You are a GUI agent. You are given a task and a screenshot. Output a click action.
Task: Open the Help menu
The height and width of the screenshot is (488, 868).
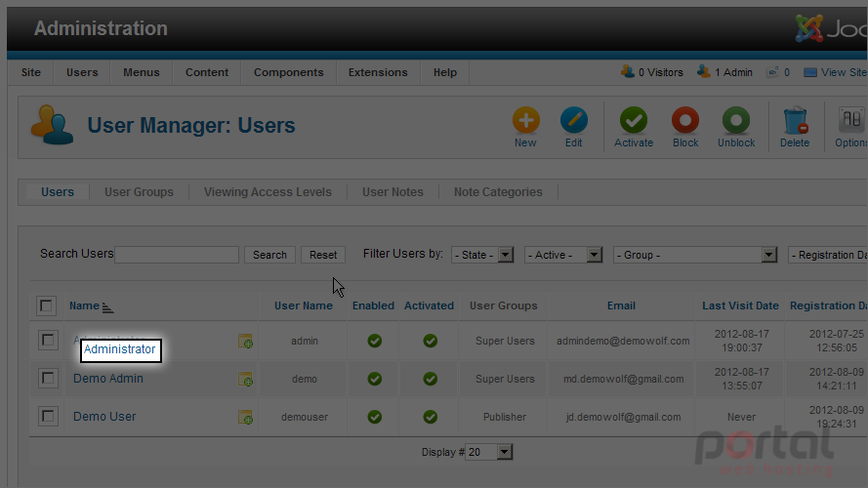tap(445, 72)
